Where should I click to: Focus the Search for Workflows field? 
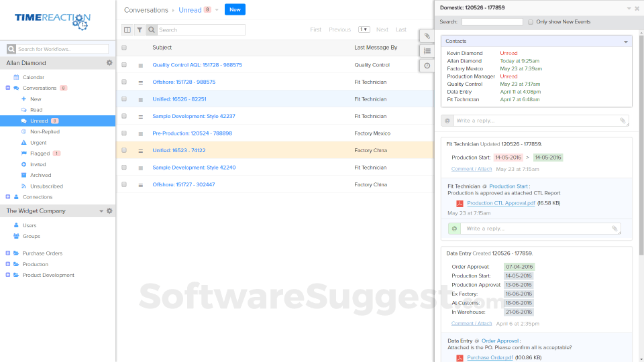tap(62, 49)
